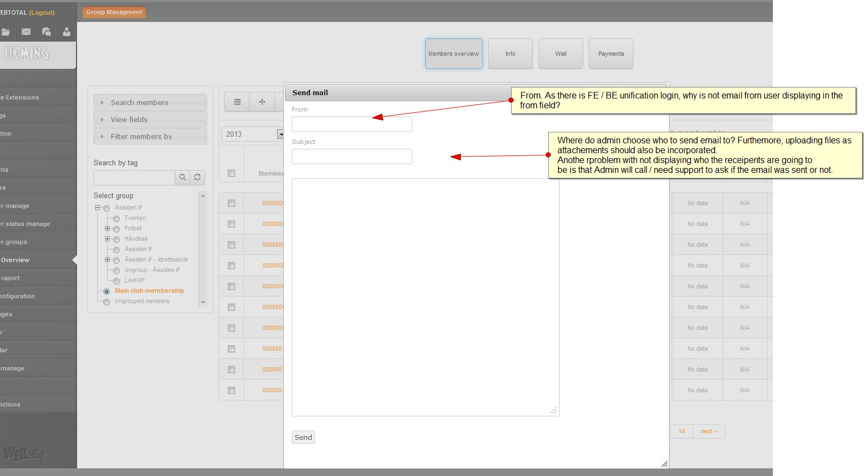Select the Ungroup - Åssiden IF radio button
Viewport: 868px width, 476px height.
[116, 270]
